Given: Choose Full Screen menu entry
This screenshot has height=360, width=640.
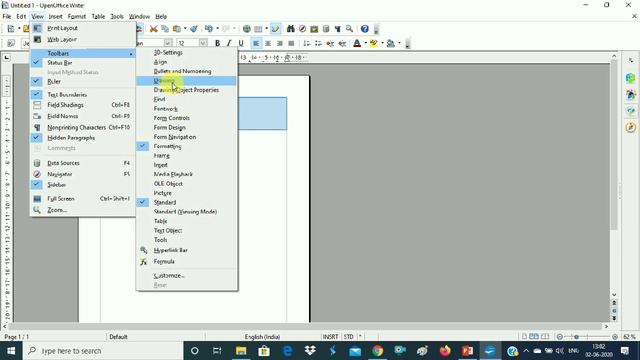Looking at the screenshot, I should pyautogui.click(x=82, y=199).
